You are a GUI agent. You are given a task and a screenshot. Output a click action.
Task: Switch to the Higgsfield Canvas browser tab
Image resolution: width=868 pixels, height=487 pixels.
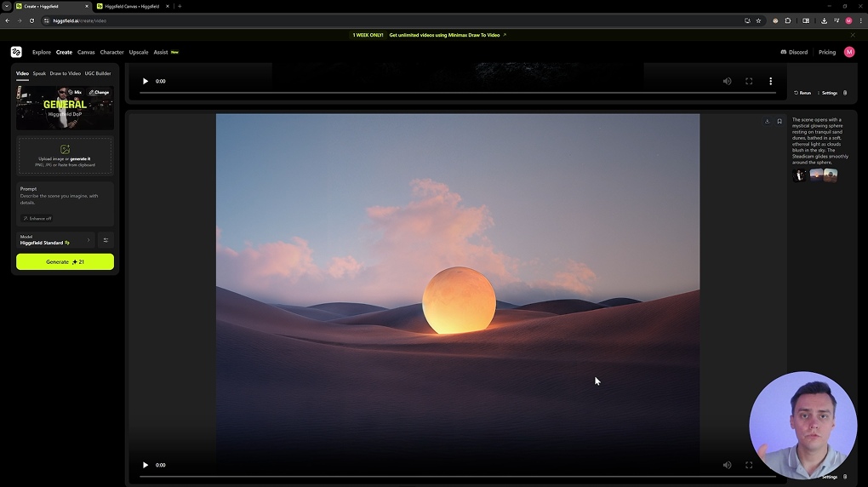point(132,6)
